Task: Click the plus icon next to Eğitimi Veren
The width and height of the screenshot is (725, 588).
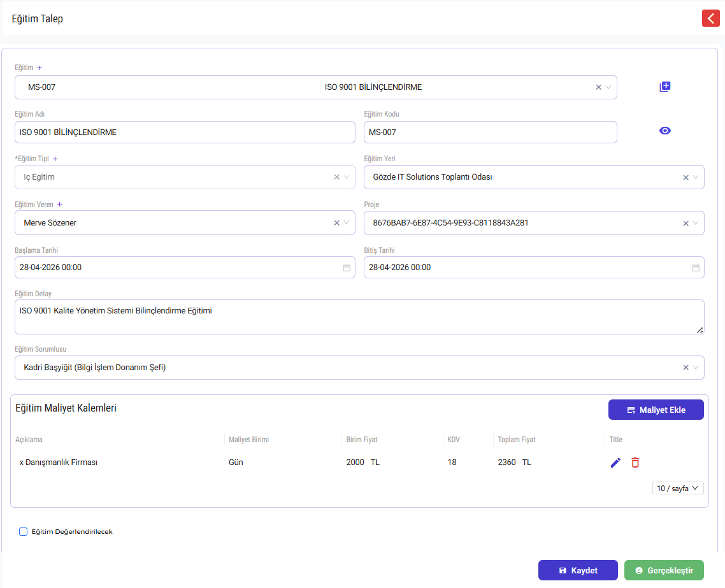Action: click(x=60, y=204)
